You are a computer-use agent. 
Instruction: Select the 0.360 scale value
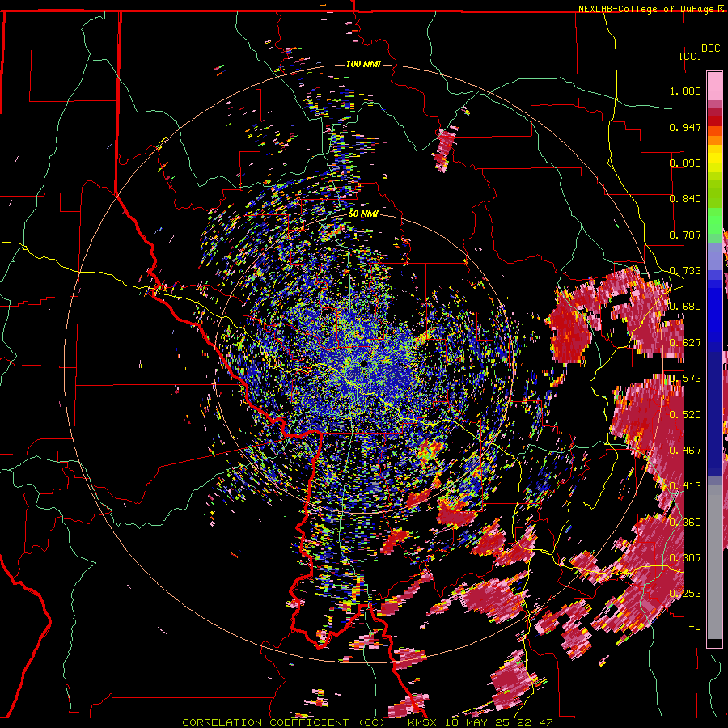click(x=685, y=523)
